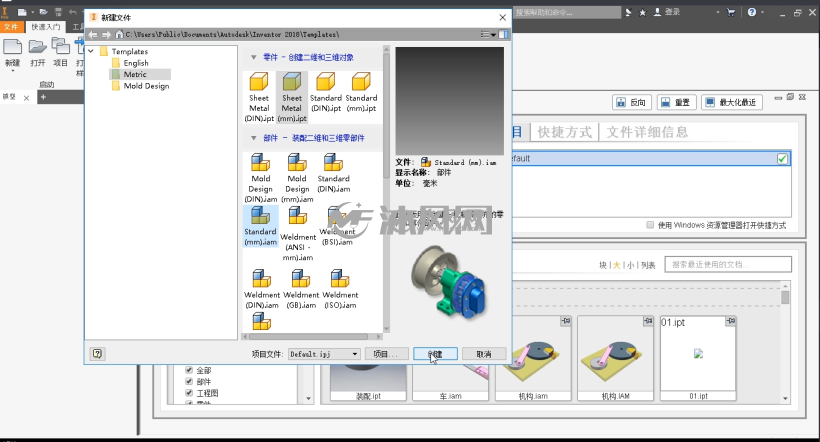The image size is (820, 442).
Task: Open the help dropdown arrow in title bar
Action: click(x=762, y=12)
